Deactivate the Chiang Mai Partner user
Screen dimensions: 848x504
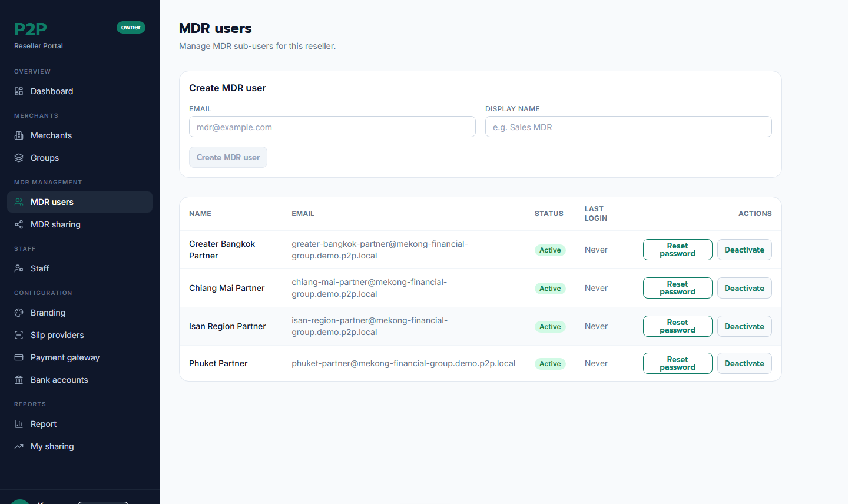[x=744, y=288]
